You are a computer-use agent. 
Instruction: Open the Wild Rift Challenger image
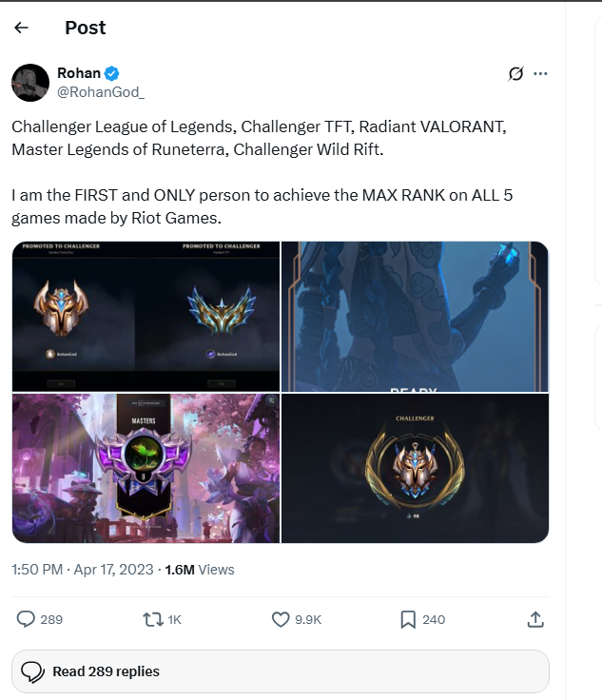click(x=415, y=468)
